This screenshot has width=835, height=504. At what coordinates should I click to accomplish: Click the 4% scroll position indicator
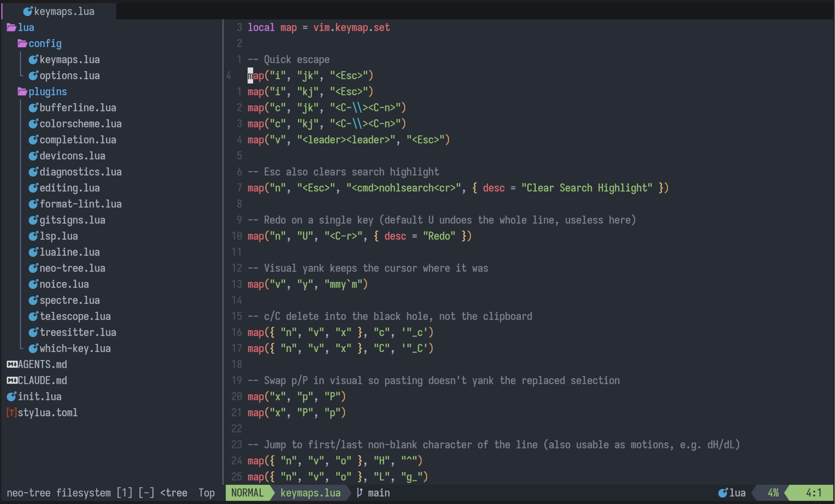coord(773,493)
